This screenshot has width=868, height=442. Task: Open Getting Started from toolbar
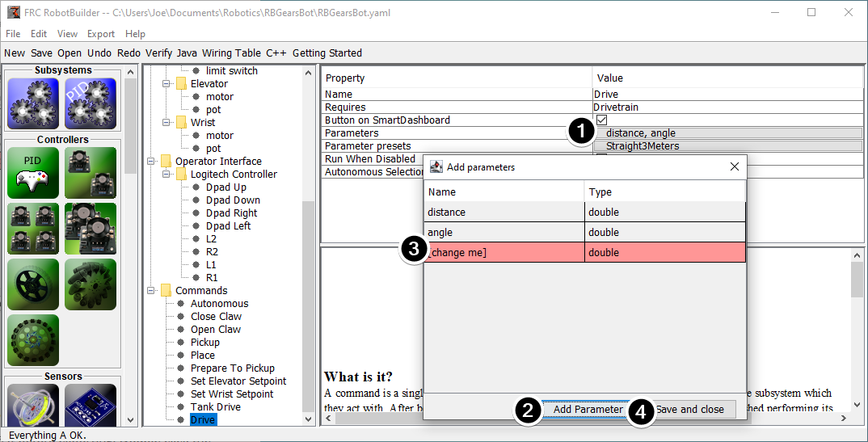coord(327,53)
